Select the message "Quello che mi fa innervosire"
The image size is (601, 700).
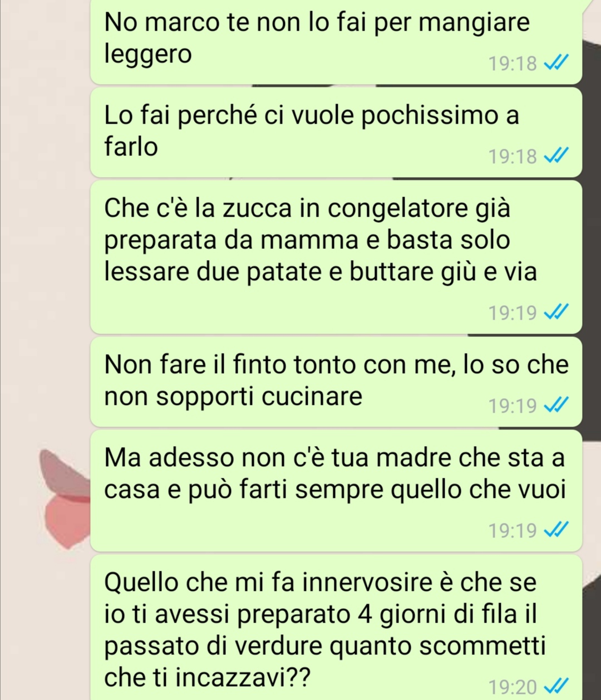pos(336,627)
